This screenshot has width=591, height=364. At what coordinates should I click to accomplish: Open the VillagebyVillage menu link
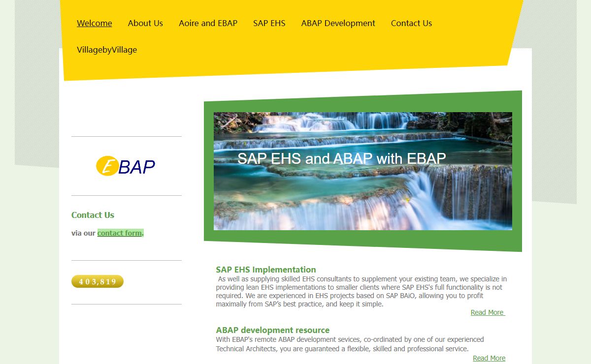(107, 50)
